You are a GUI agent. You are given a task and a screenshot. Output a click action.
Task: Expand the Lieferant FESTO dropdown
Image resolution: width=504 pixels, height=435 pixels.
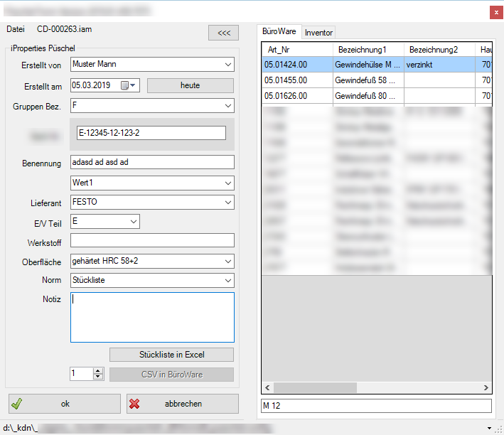tap(227, 203)
